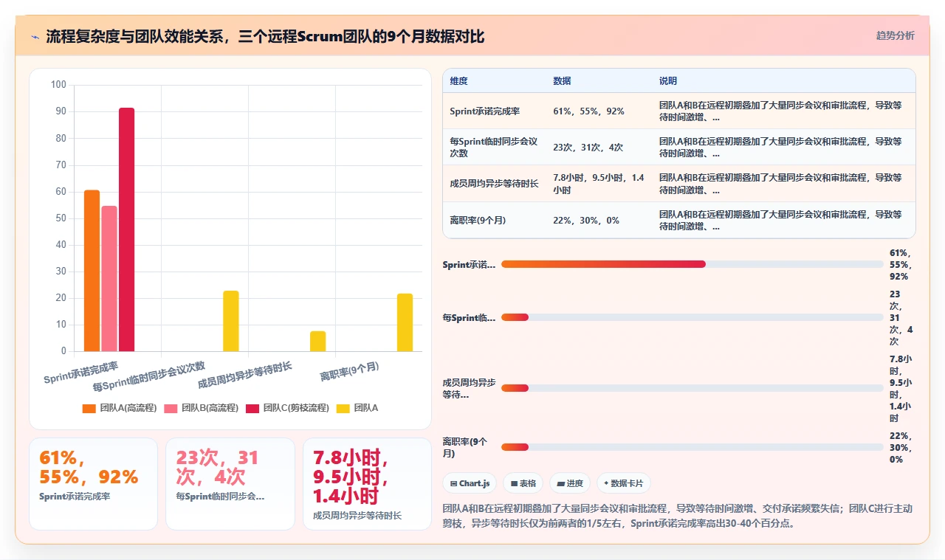Click the Sprint承诺完成率 progress bar

pos(692,264)
